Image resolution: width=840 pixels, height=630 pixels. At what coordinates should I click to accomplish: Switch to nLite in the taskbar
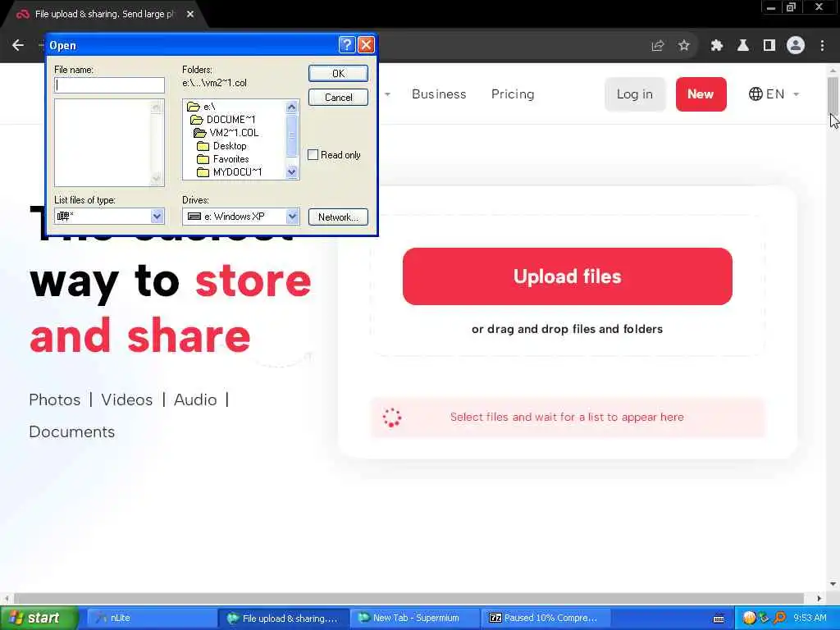150,619
